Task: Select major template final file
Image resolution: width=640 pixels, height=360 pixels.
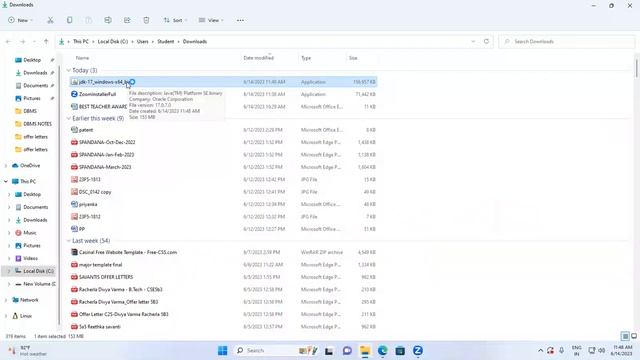Action: pyautogui.click(x=100, y=264)
